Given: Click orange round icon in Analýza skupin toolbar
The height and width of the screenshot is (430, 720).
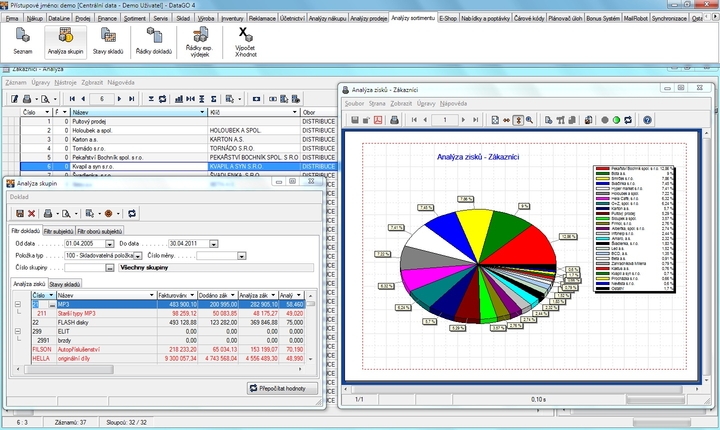Looking at the screenshot, I should pyautogui.click(x=109, y=214).
